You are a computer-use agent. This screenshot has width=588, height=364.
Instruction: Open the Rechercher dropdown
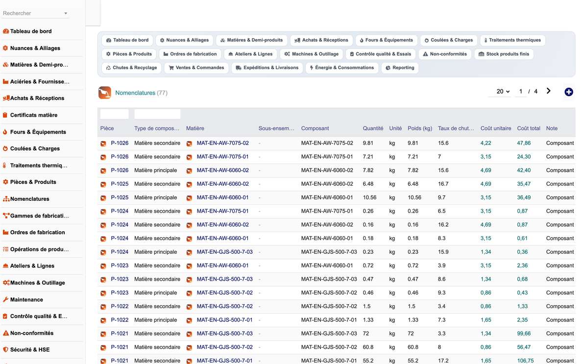(35, 13)
